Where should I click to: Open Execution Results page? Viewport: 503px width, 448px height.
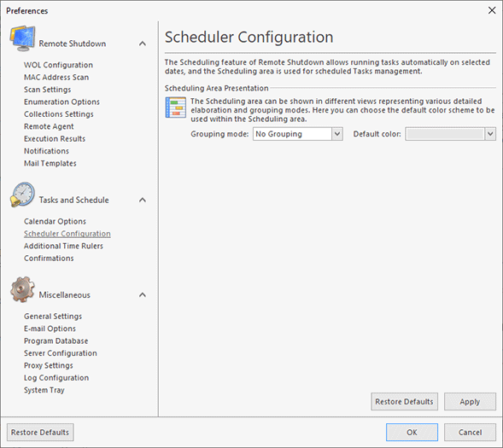click(x=55, y=139)
